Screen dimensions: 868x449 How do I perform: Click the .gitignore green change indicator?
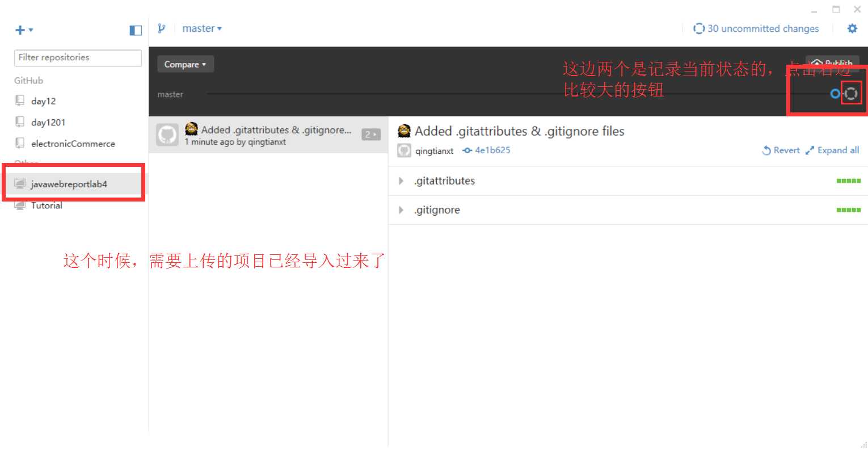click(849, 210)
